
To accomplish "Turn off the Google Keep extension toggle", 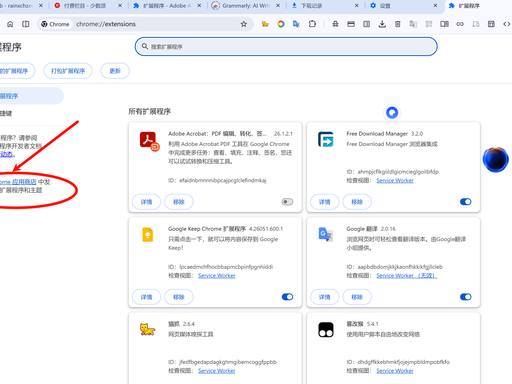I will [x=287, y=297].
